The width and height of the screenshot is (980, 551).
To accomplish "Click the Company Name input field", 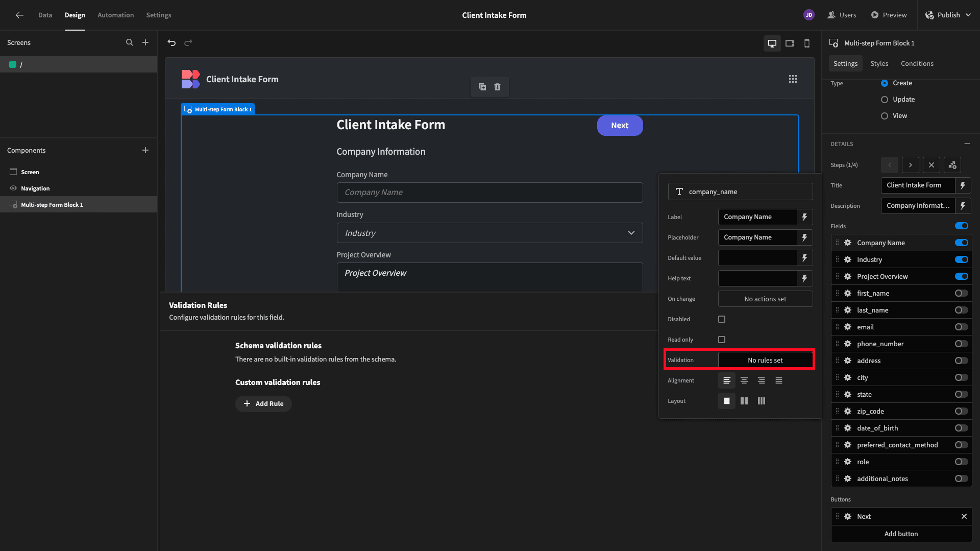I will [x=489, y=193].
